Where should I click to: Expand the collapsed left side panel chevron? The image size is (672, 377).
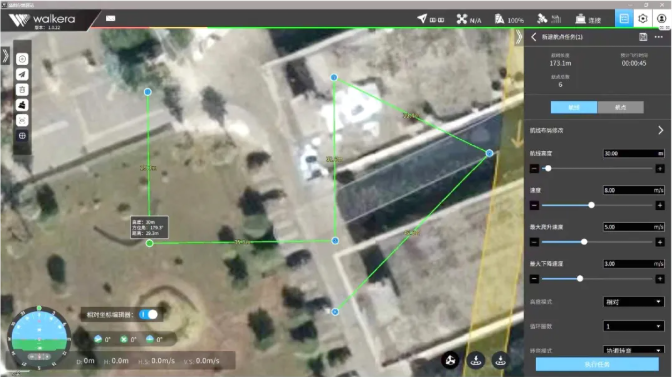coord(5,56)
